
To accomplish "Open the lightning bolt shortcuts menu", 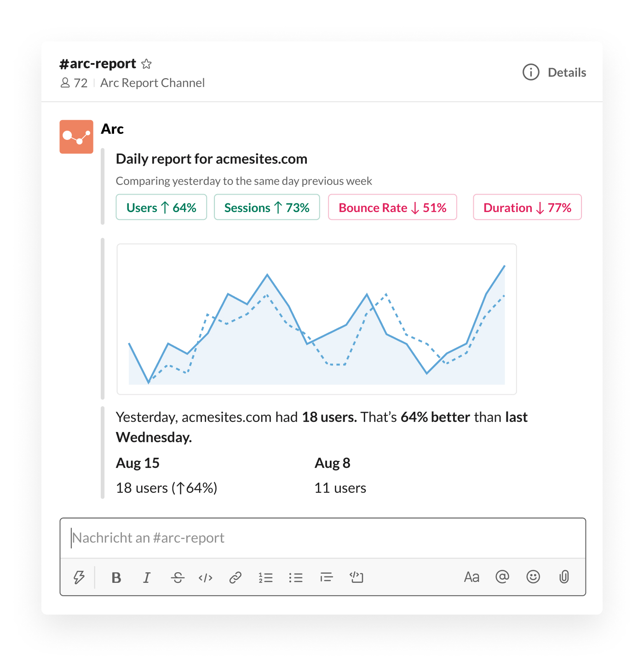I will pyautogui.click(x=79, y=577).
